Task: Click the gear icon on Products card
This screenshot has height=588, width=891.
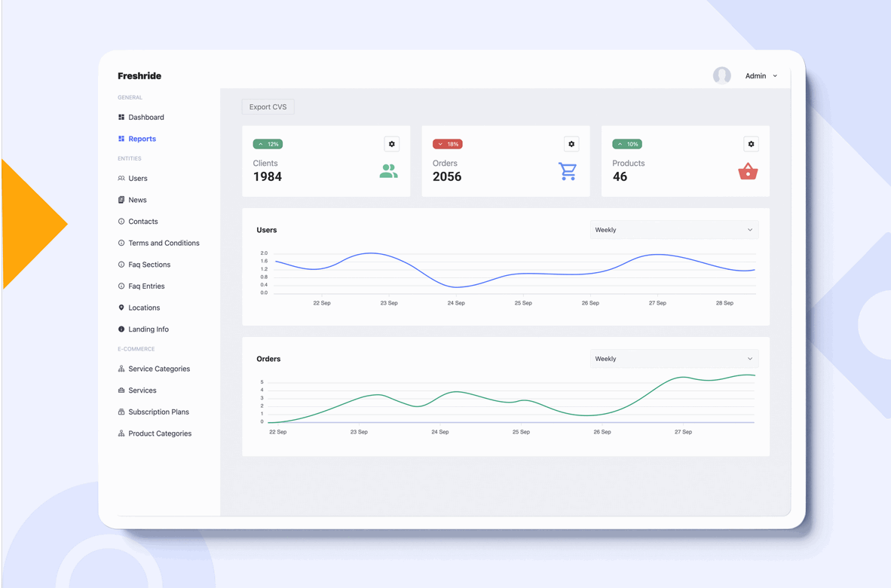Action: click(751, 144)
